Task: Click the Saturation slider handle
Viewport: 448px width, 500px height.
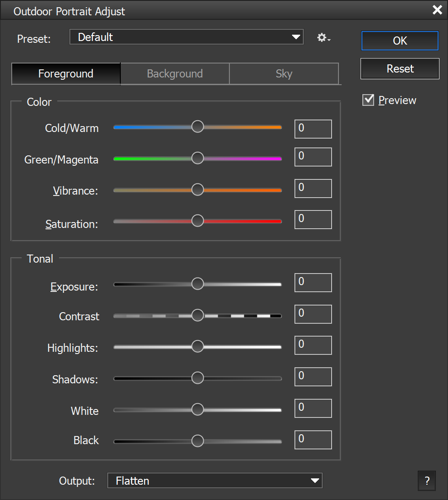Action: 197,221
